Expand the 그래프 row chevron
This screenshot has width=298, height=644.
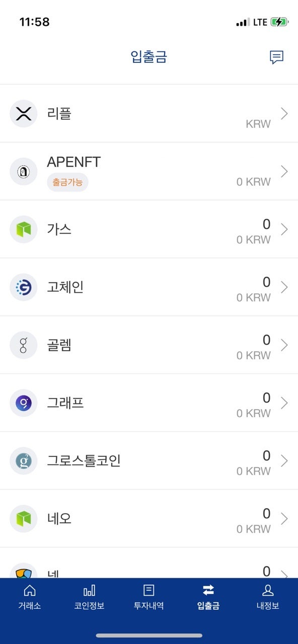coord(284,403)
